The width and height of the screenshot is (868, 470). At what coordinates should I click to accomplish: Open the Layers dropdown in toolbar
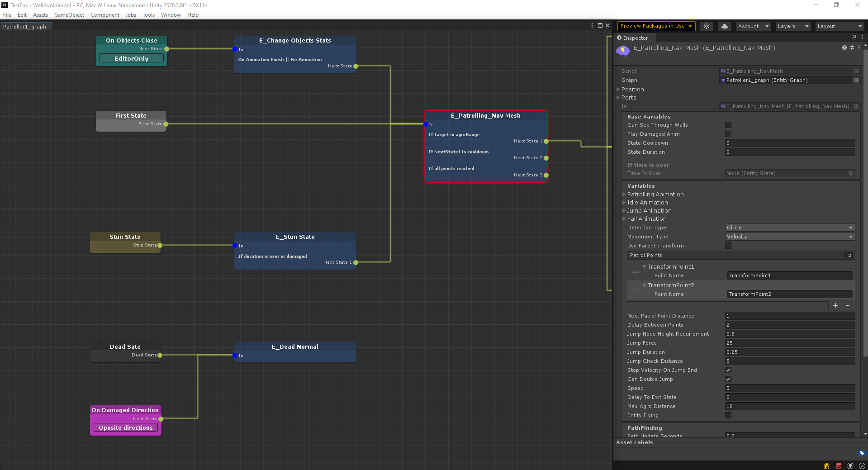pyautogui.click(x=793, y=26)
